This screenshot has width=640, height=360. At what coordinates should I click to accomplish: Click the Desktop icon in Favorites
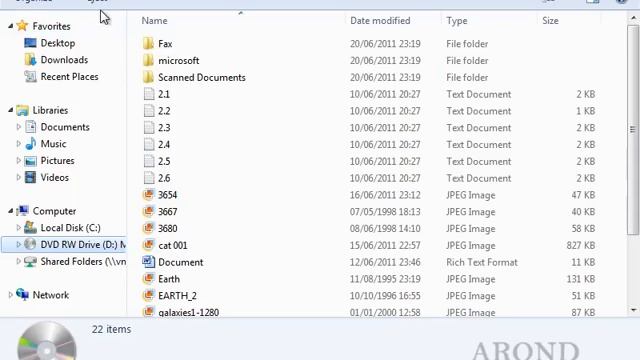[x=30, y=43]
